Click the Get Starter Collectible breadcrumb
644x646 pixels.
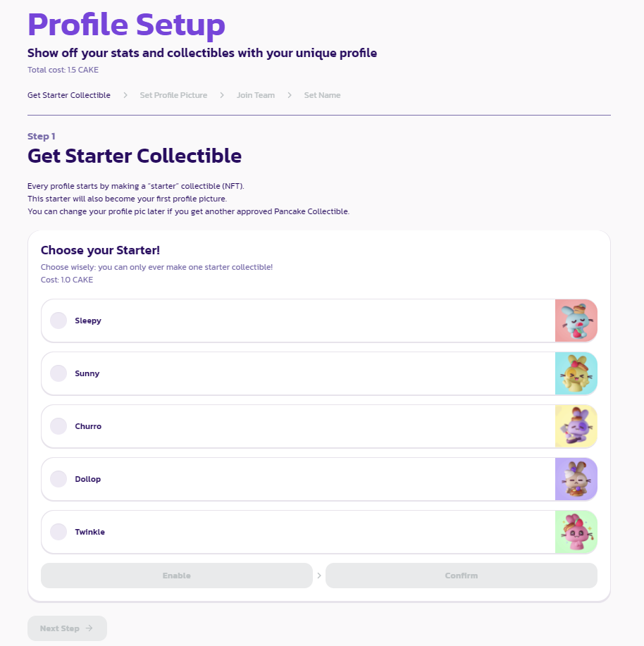click(69, 95)
